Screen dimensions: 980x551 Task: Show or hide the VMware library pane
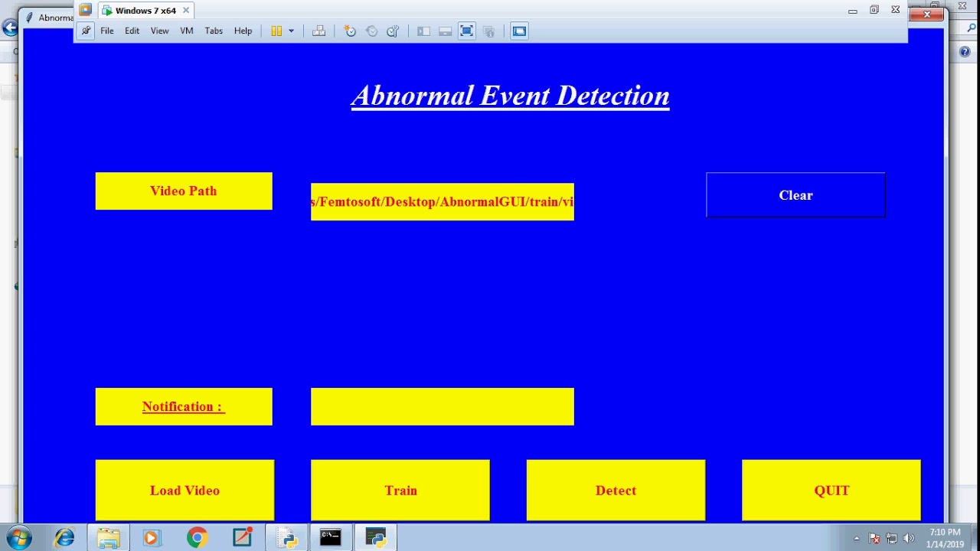click(x=423, y=31)
